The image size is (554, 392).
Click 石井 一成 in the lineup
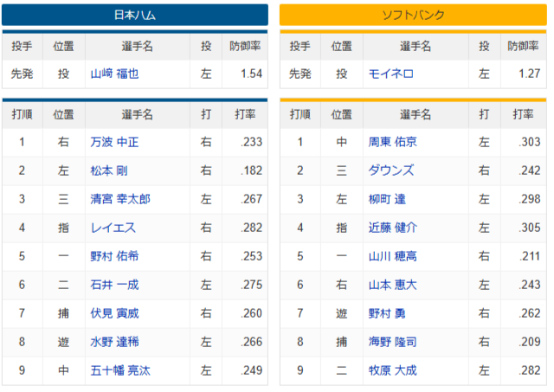tap(115, 285)
